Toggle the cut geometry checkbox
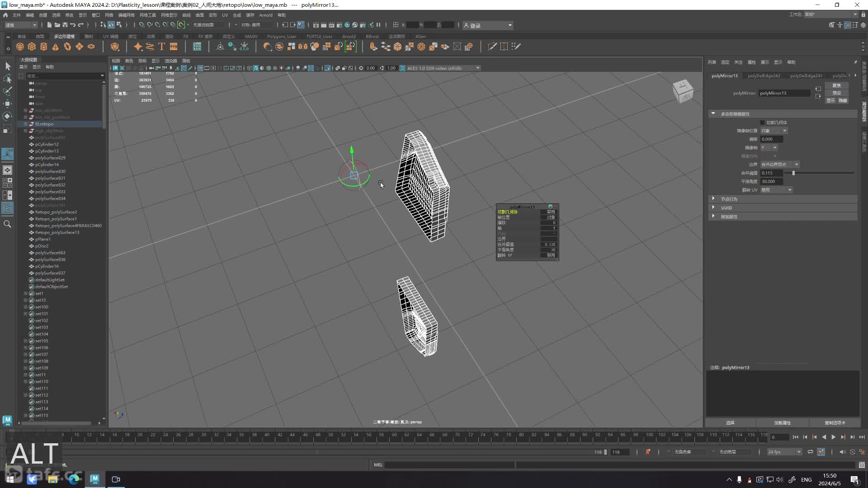The width and height of the screenshot is (868, 488). pos(762,122)
